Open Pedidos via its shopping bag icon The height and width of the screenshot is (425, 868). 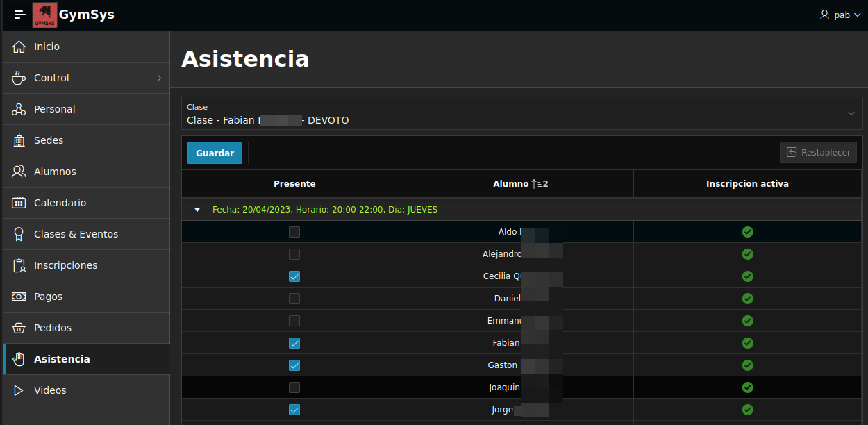tap(20, 327)
